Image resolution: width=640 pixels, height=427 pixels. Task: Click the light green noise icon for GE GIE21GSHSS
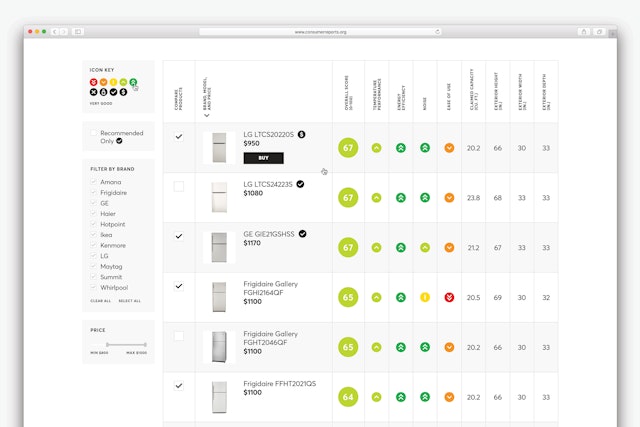click(x=425, y=248)
